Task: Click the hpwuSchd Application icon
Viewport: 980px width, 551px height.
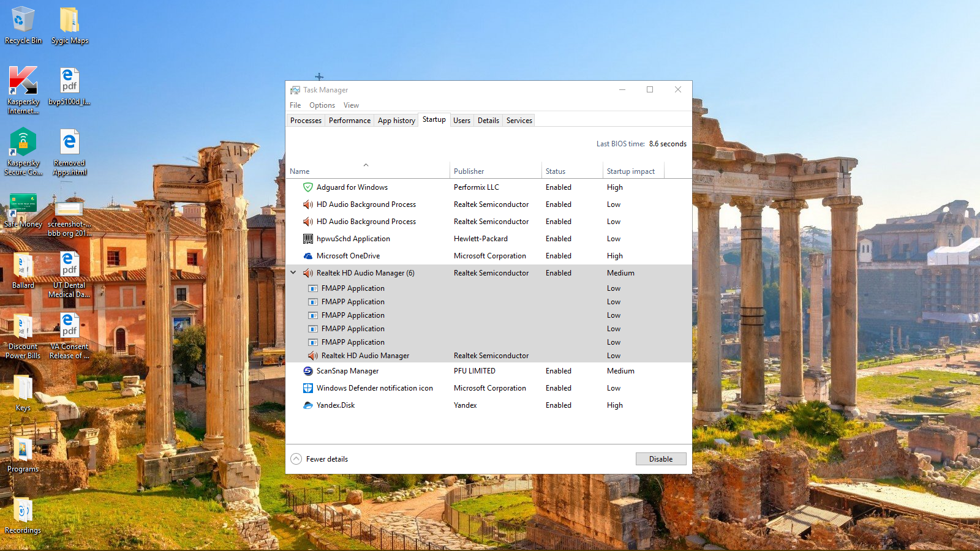Action: click(x=308, y=239)
